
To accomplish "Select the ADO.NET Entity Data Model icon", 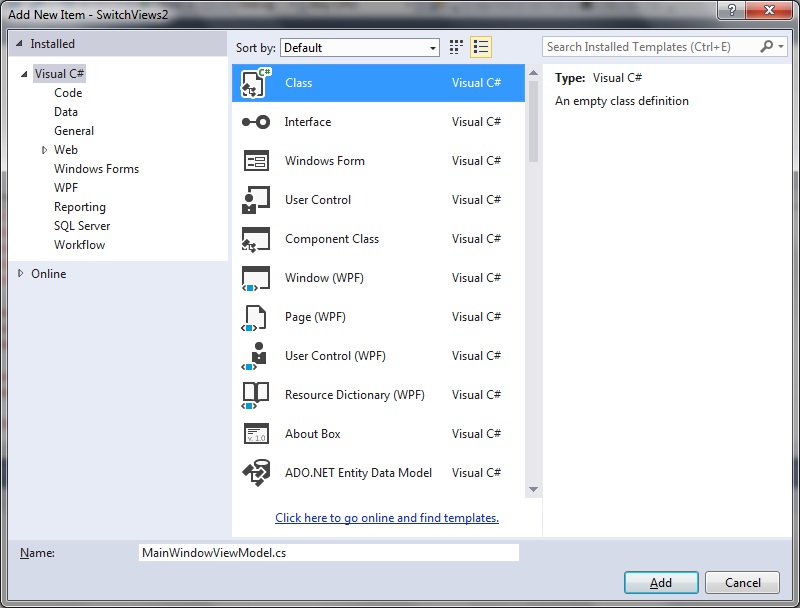I will click(x=256, y=473).
